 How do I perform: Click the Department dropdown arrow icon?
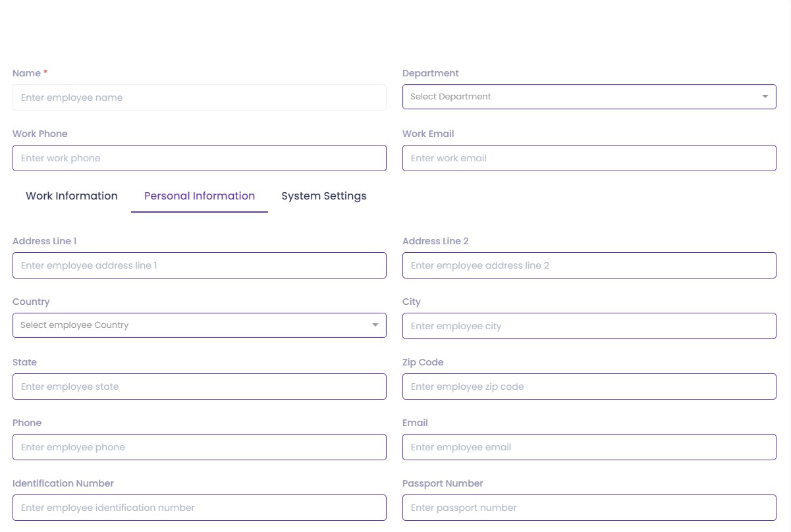tap(765, 97)
